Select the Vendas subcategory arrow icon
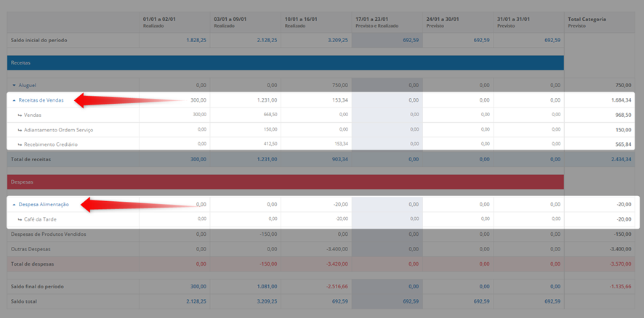The image size is (644, 318). (20, 115)
